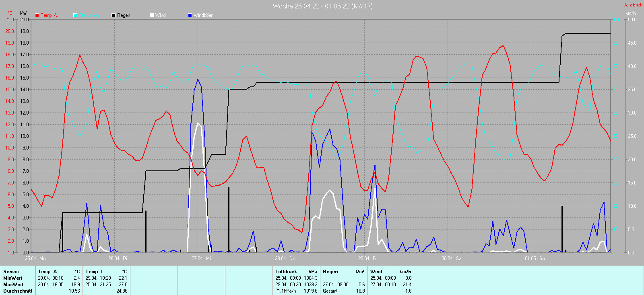Screen dimensions: 644x295
Task: Click the '30.04. 16:05' maximum temperature timestamp
Action: tap(51, 285)
